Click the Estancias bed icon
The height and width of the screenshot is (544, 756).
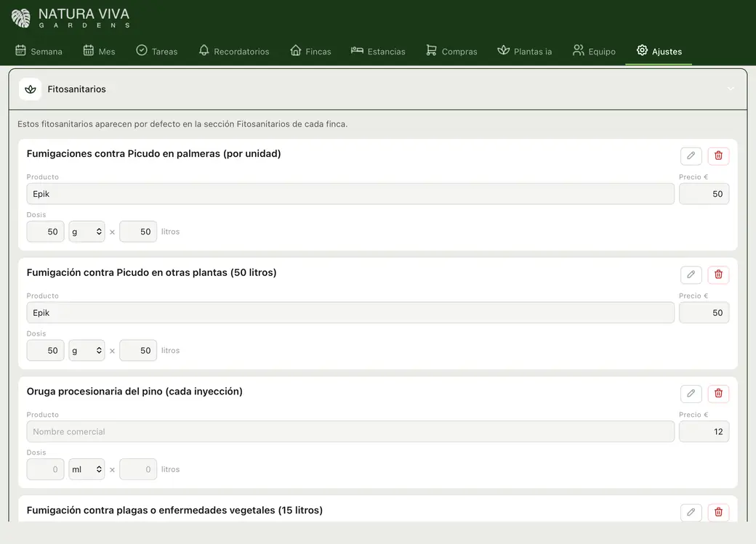pos(357,50)
